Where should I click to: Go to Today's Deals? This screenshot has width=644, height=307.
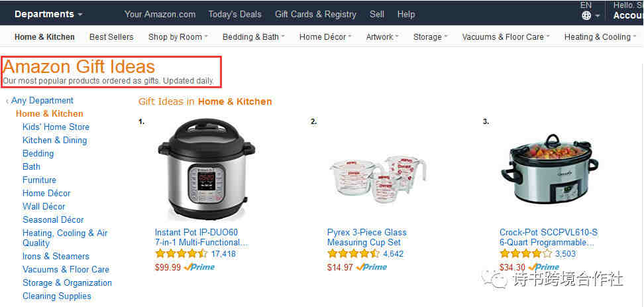click(x=235, y=15)
